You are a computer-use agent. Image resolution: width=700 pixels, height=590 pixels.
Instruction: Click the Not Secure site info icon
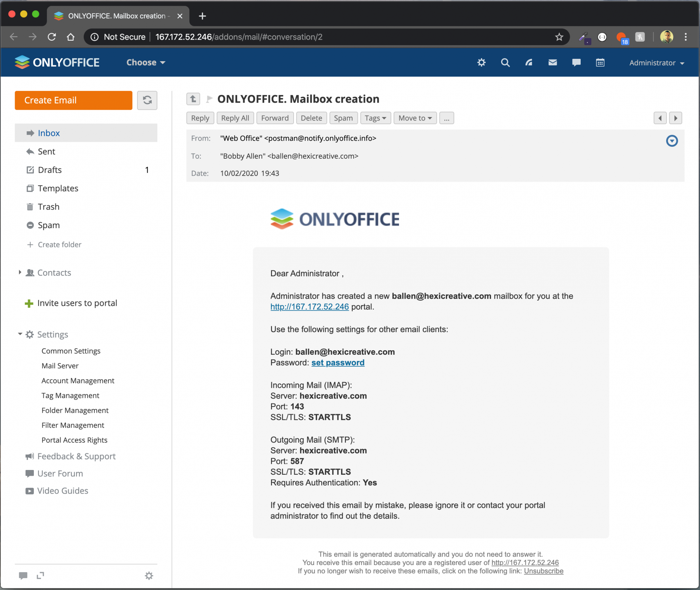94,37
